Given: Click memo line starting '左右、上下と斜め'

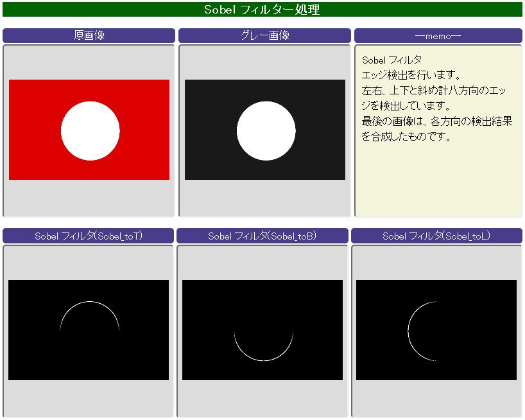Looking at the screenshot, I should tap(434, 91).
